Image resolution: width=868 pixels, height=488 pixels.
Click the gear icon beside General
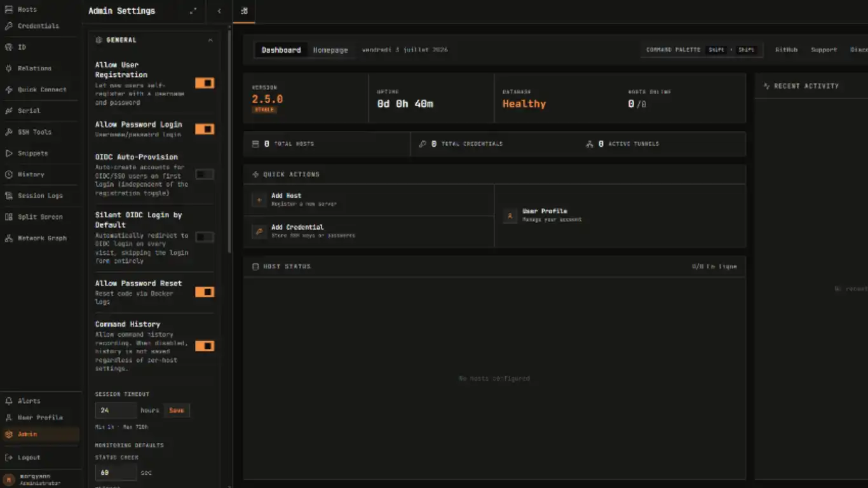(x=98, y=40)
